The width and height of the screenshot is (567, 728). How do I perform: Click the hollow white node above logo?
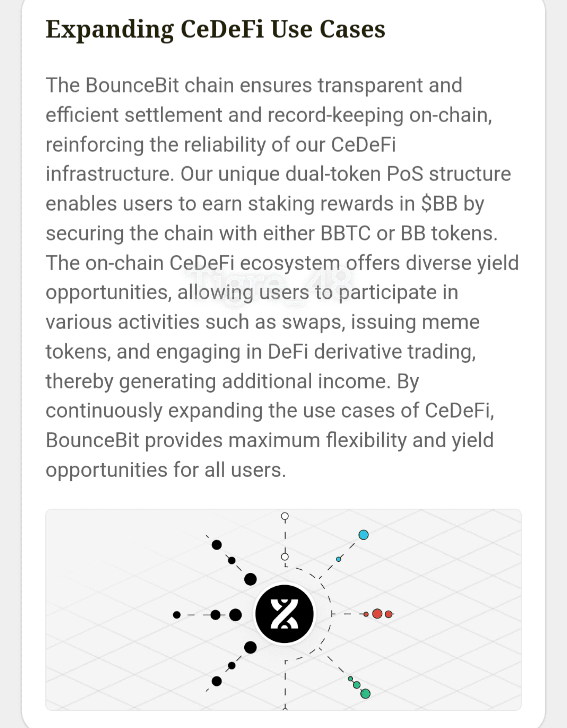pyautogui.click(x=285, y=557)
